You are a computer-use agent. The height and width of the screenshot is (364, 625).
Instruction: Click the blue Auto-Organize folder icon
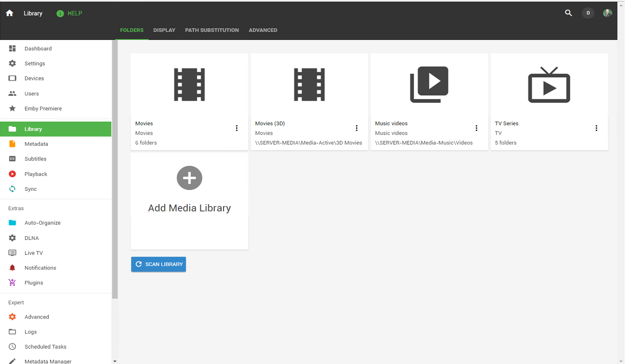coord(12,223)
